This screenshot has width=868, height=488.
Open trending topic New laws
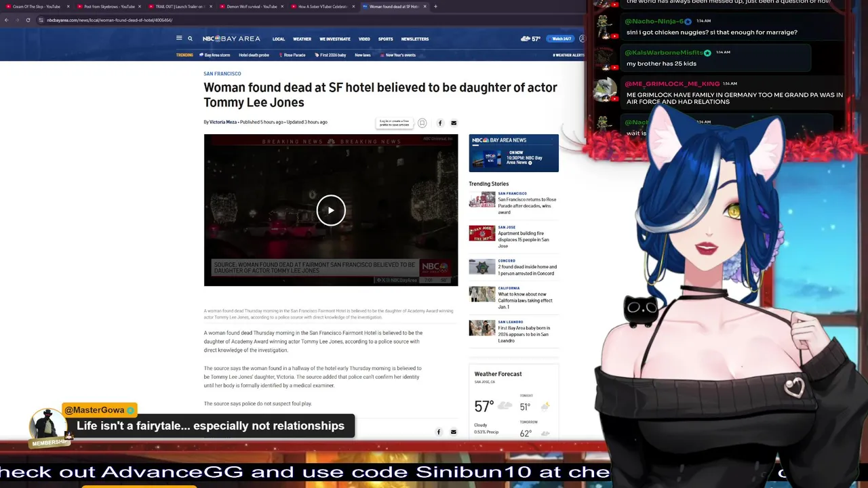[x=363, y=55]
